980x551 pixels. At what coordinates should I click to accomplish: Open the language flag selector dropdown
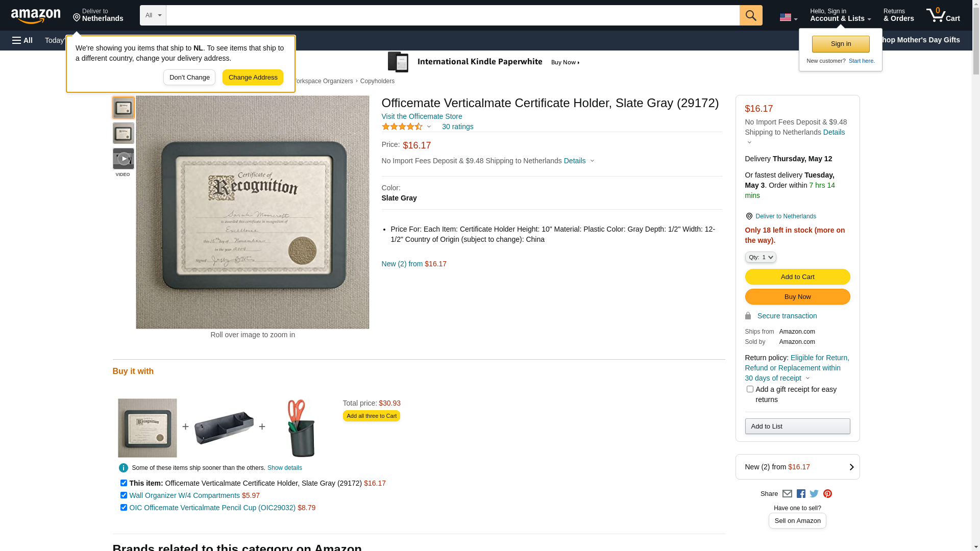coord(789,17)
